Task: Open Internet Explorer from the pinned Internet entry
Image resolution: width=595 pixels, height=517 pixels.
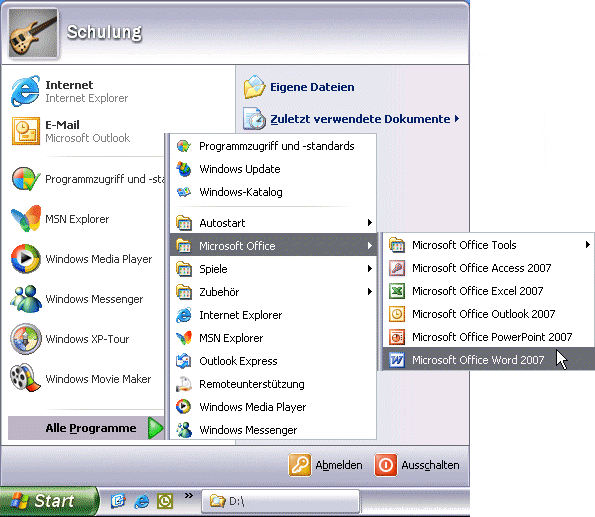Action: 25,91
